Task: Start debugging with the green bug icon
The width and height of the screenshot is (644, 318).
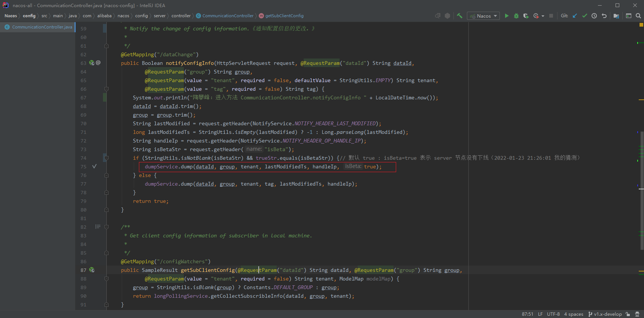Action: [516, 16]
